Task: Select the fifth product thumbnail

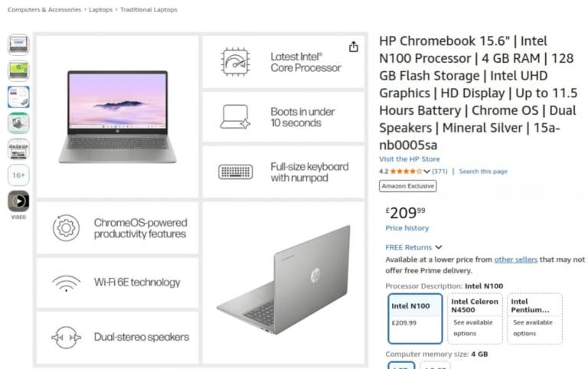Action: click(18, 149)
